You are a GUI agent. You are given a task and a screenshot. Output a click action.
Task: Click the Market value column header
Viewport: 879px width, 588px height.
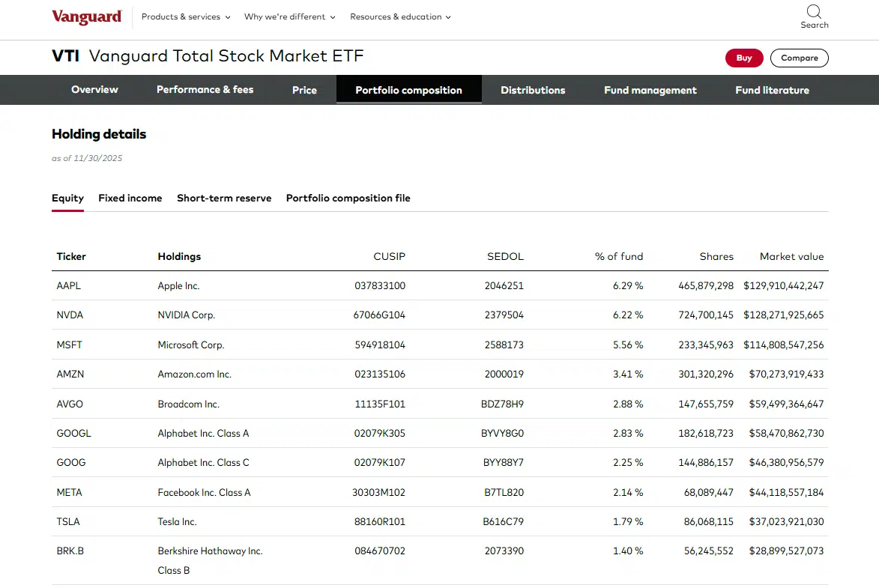tap(791, 256)
